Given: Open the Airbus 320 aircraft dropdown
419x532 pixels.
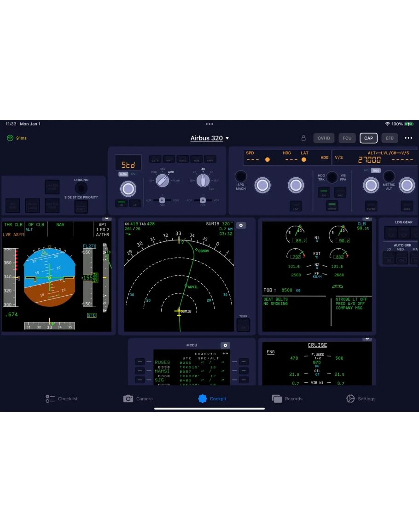Looking at the screenshot, I should 209,138.
